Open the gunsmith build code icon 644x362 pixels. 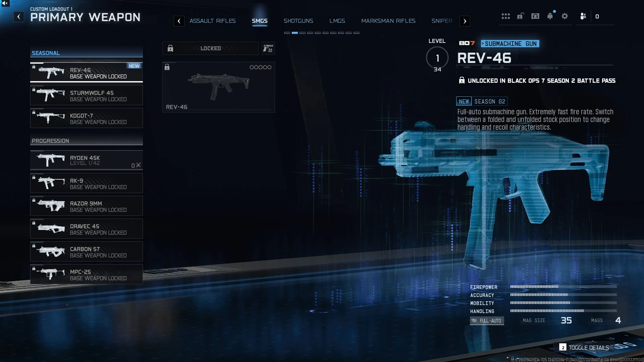click(268, 49)
